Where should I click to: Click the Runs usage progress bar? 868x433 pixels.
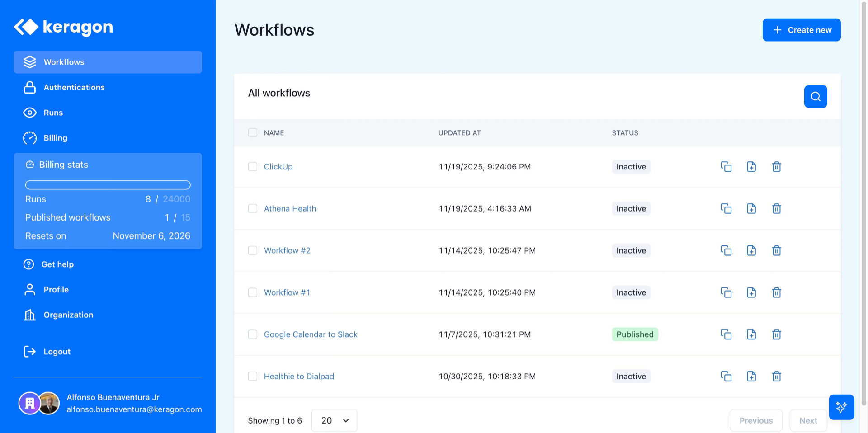coord(108,185)
